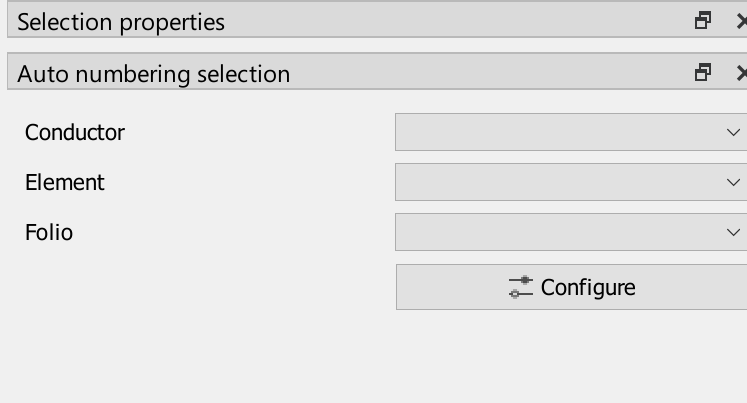Open the Conductor combo box
The image size is (747, 403).
click(560, 132)
